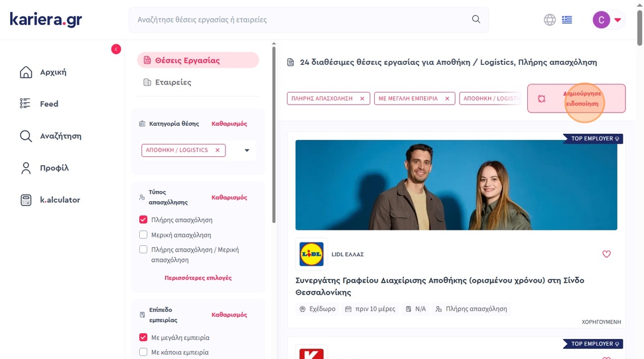This screenshot has width=644, height=359.
Task: Check Μερική απασχόληση checkbox
Action: (x=143, y=235)
